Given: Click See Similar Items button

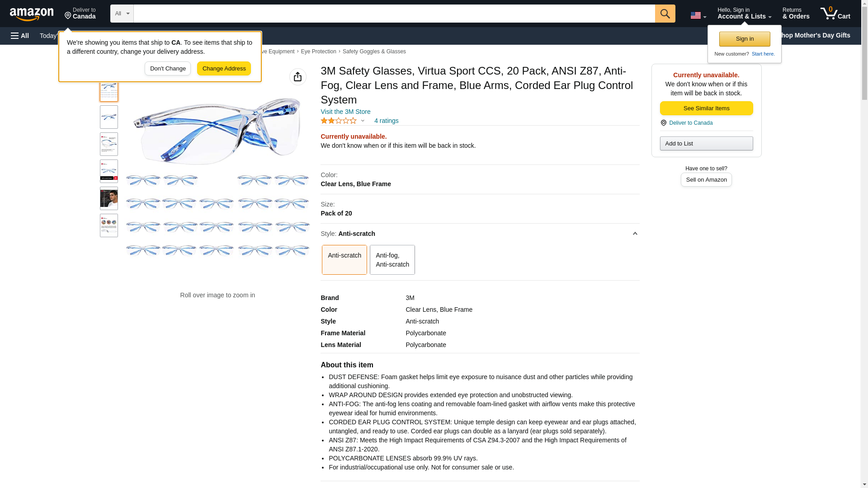Looking at the screenshot, I should click(x=706, y=108).
